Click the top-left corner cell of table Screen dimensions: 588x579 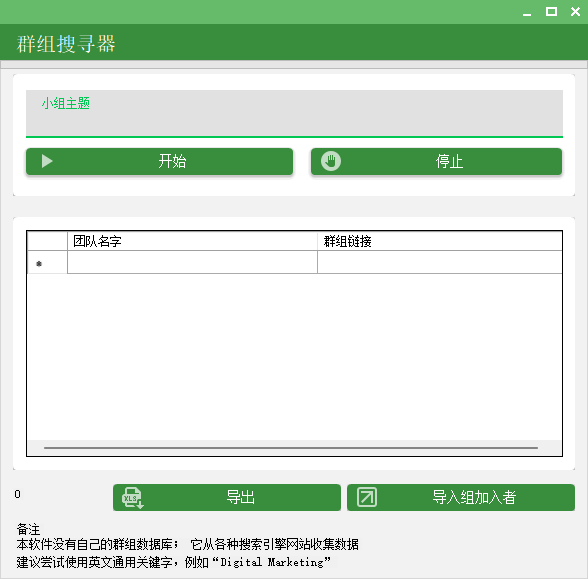point(47,241)
